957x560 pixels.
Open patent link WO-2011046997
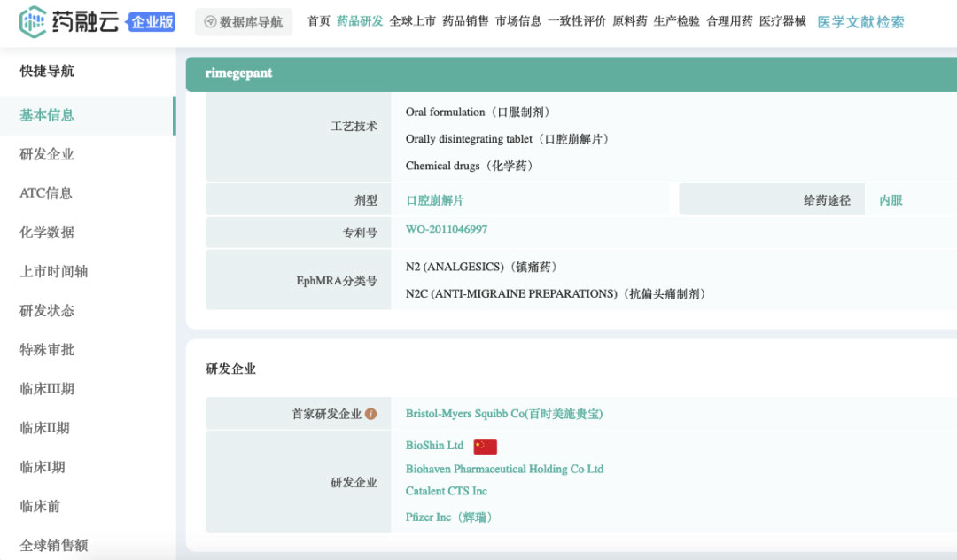tap(447, 229)
